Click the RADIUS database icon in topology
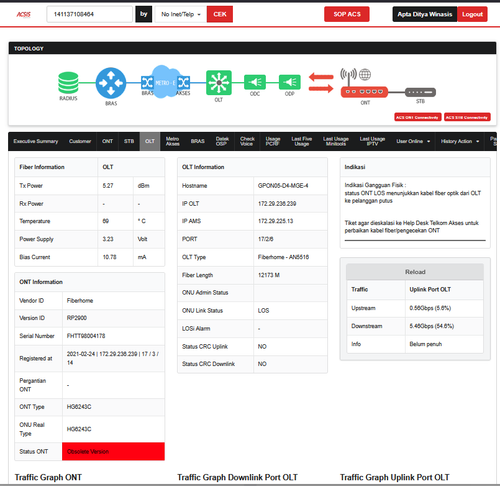This screenshot has height=486, width=500. 68,83
